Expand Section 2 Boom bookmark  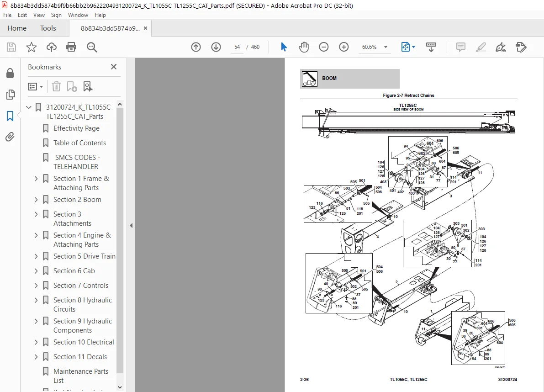[x=36, y=200]
